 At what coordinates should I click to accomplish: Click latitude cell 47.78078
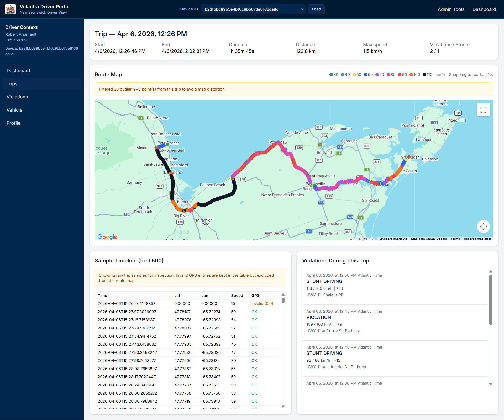point(183,320)
